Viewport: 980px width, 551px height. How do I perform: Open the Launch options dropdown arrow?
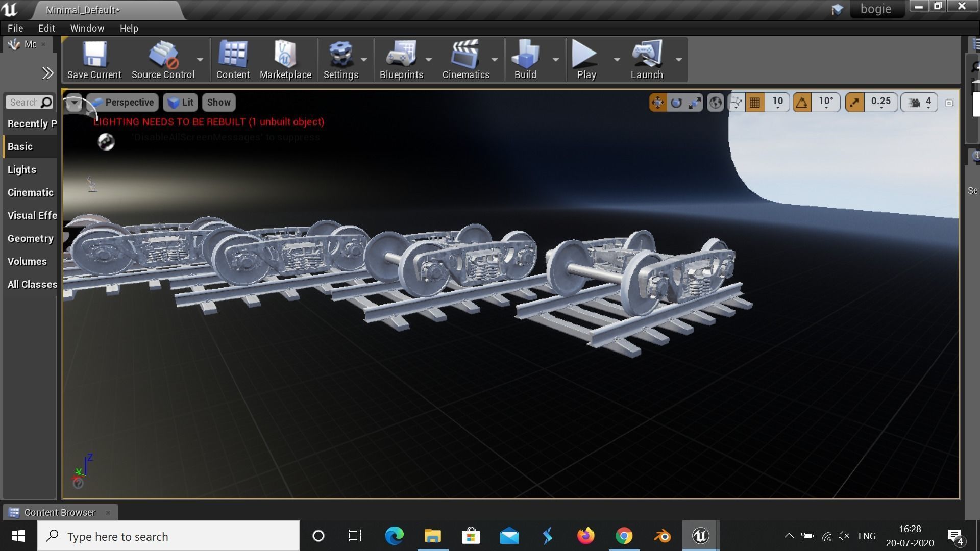coord(678,60)
